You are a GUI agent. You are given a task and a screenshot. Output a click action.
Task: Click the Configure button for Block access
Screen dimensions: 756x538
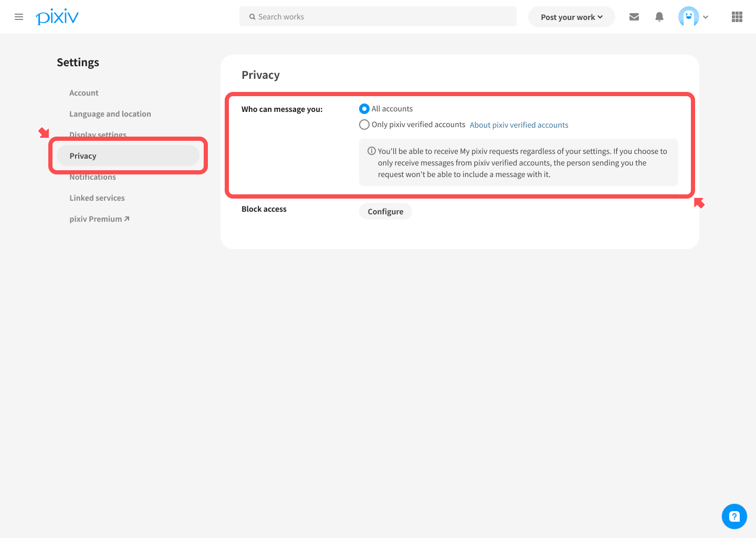[385, 211]
